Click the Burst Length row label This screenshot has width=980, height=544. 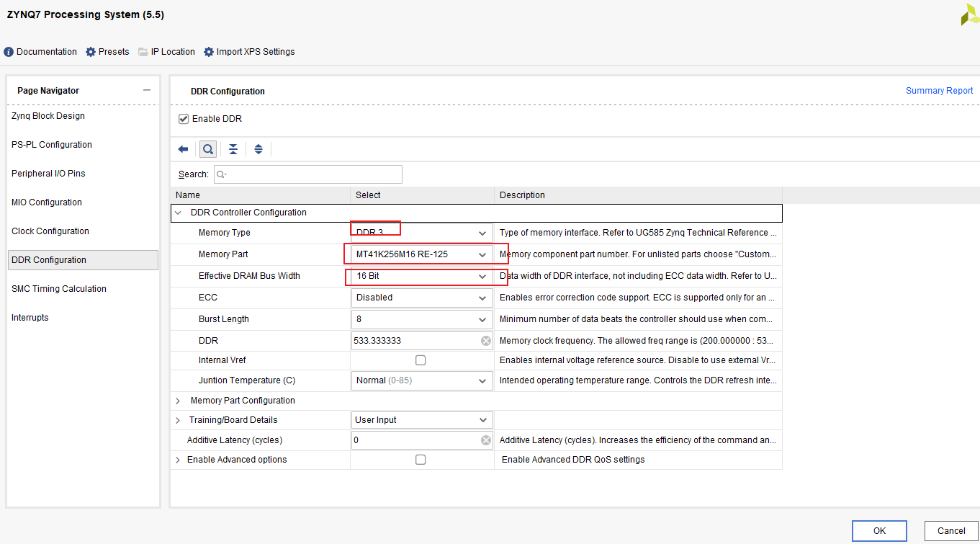point(223,319)
